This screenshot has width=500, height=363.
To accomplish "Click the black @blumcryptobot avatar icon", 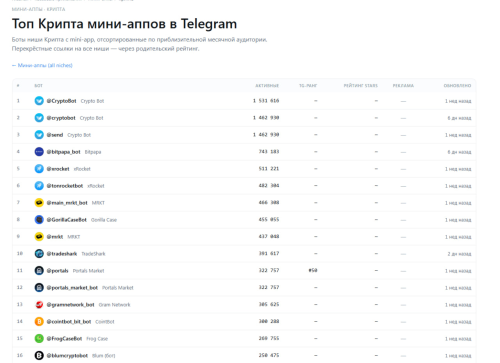I will tap(39, 356).
